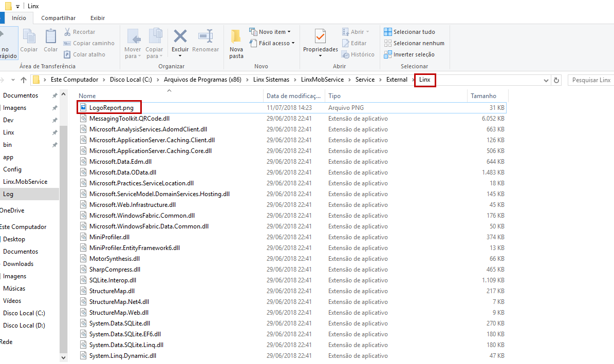Viewport: 614px width, 364px height.
Task: Select OneDrive in navigation pane
Action: click(x=12, y=210)
